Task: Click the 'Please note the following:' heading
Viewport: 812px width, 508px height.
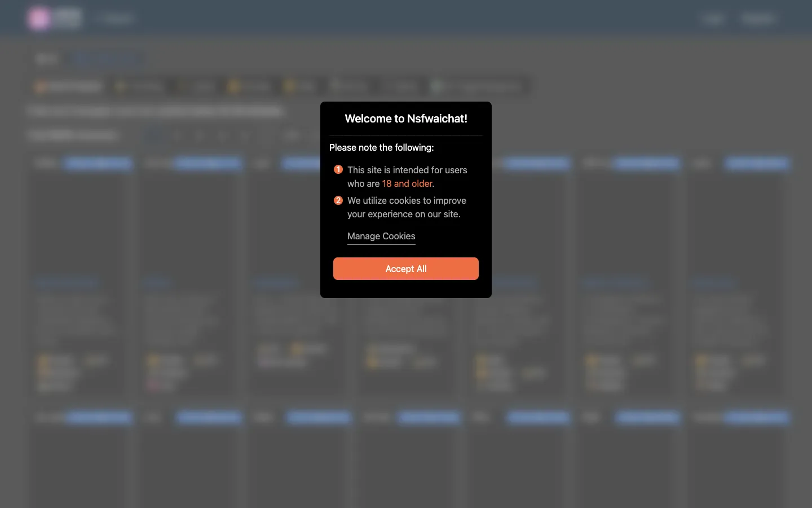Action: pos(382,147)
